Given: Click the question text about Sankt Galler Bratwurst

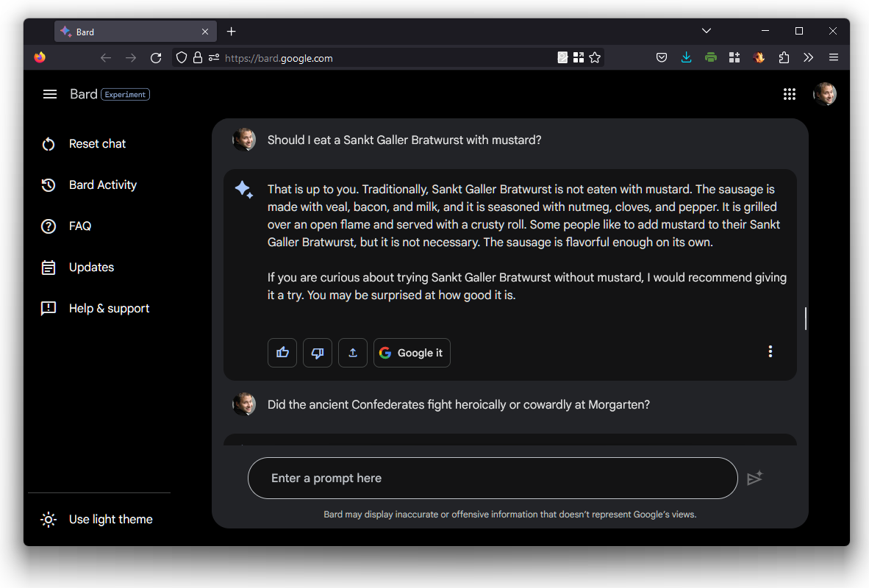Looking at the screenshot, I should click(x=404, y=140).
